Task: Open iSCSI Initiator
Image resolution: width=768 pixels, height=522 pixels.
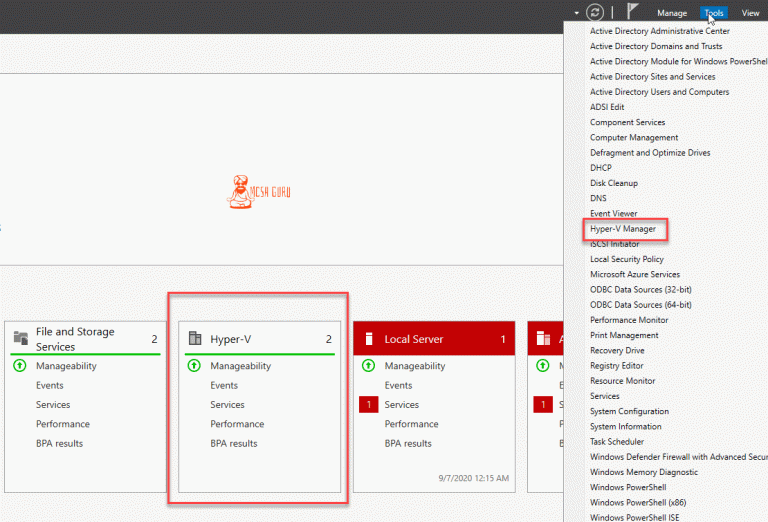Action: [x=614, y=244]
